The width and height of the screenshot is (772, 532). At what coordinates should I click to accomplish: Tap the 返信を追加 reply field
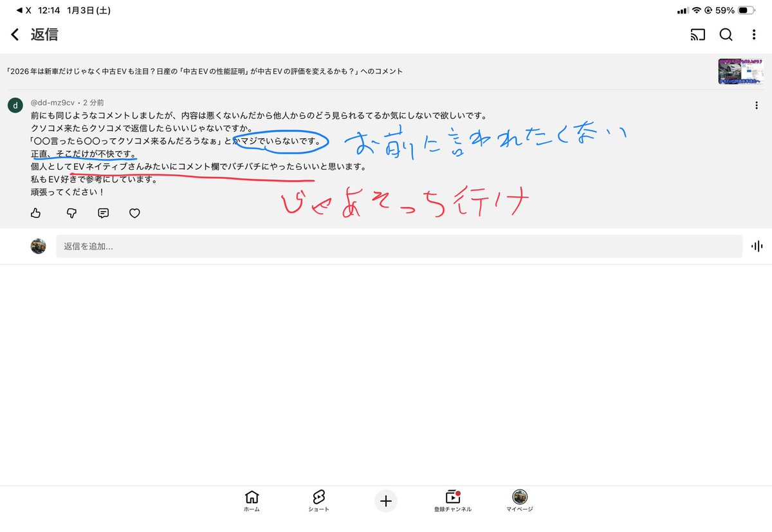257,246
